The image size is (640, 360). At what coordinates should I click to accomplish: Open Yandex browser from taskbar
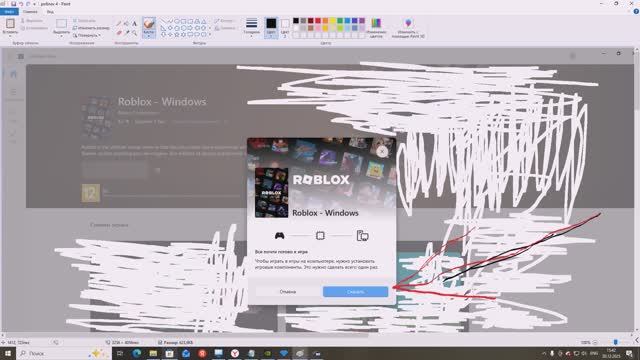coord(235,353)
